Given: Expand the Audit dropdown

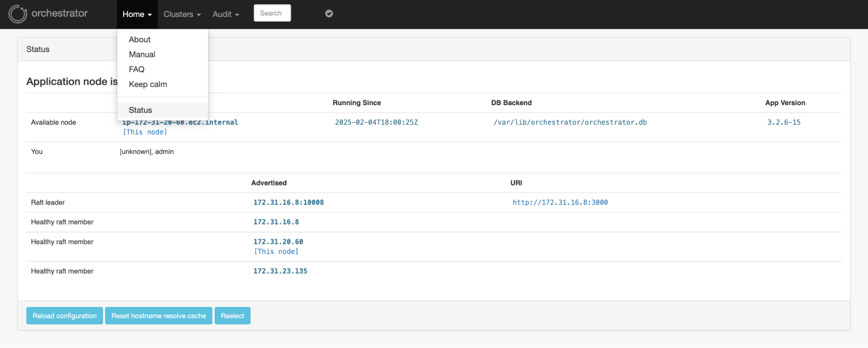Looking at the screenshot, I should [226, 14].
